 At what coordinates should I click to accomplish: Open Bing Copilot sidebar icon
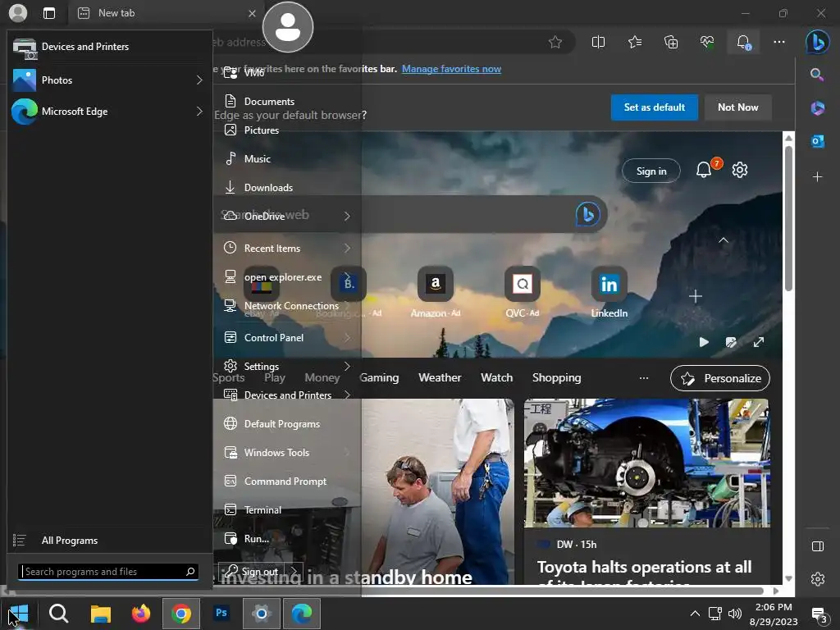818,42
